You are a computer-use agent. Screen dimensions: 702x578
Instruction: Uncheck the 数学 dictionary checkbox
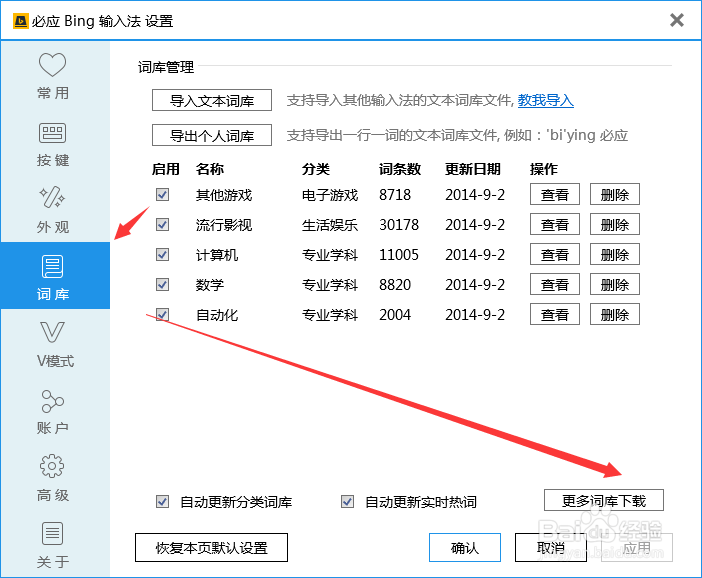point(163,284)
